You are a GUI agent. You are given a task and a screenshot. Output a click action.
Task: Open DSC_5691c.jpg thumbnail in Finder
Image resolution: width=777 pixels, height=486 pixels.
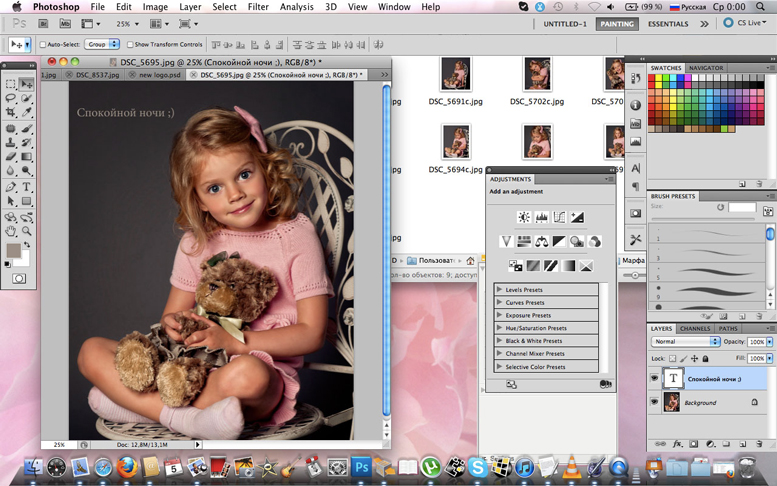(x=455, y=75)
